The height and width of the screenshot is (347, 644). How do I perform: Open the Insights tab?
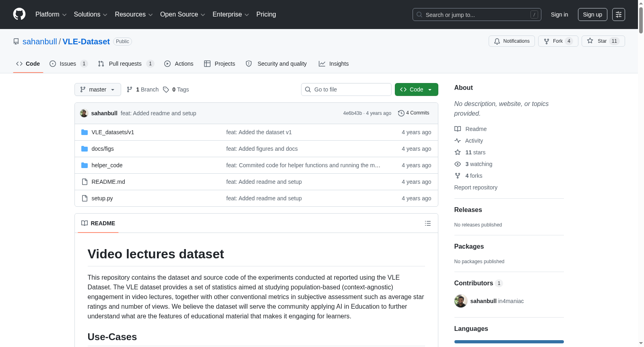[x=334, y=64]
